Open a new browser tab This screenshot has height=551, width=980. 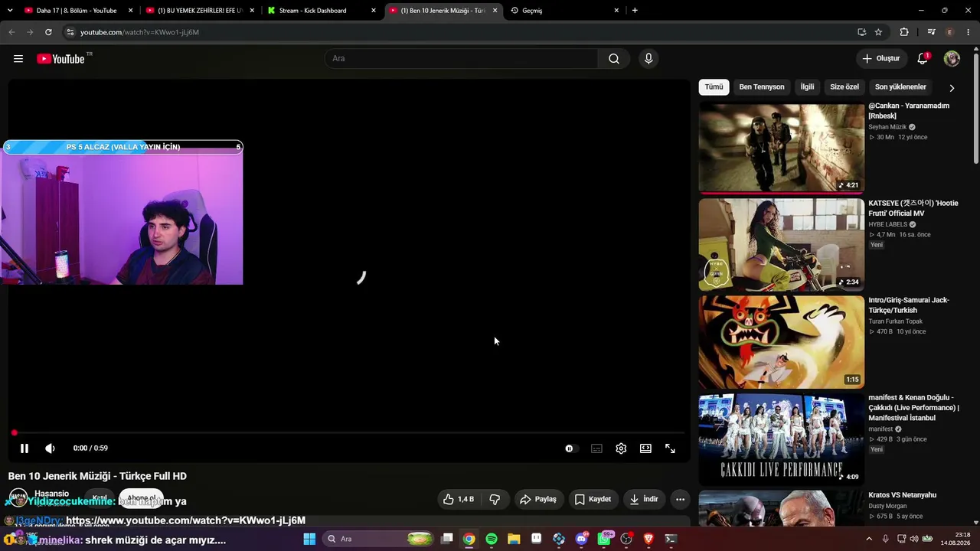click(x=635, y=11)
